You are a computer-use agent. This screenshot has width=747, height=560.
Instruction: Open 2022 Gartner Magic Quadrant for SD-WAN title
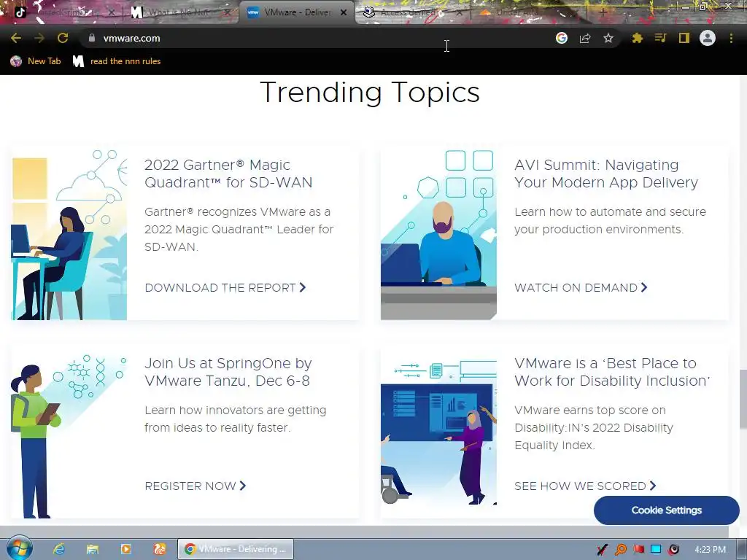coord(228,174)
